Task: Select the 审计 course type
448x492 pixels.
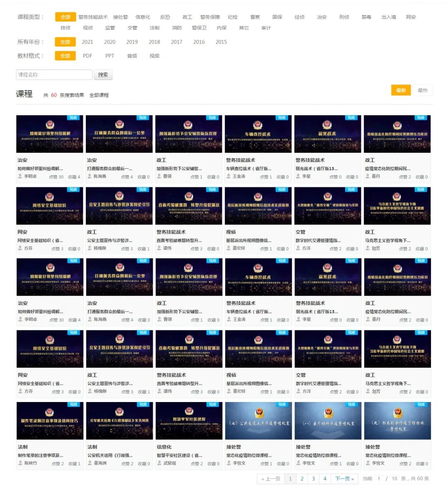Action: [266, 28]
